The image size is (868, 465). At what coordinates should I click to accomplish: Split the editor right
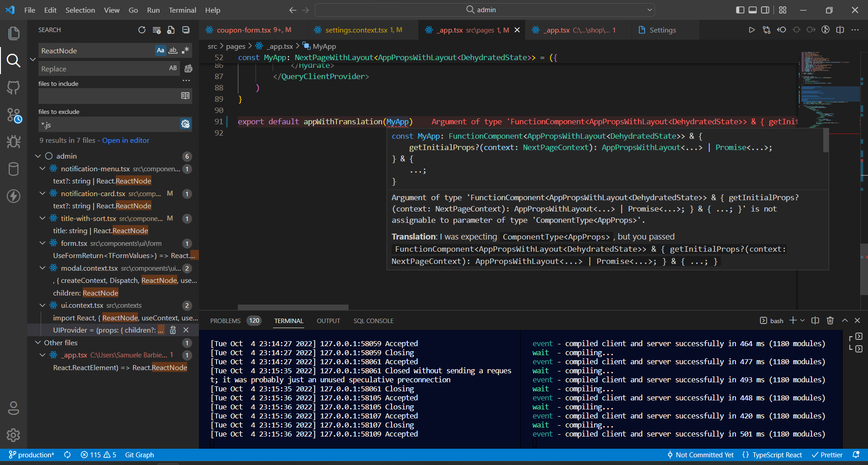(840, 30)
